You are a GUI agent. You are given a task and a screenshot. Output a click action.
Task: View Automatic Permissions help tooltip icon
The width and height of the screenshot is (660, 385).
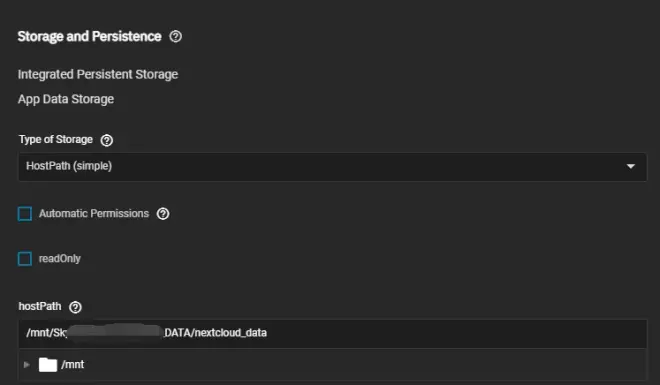click(x=163, y=214)
